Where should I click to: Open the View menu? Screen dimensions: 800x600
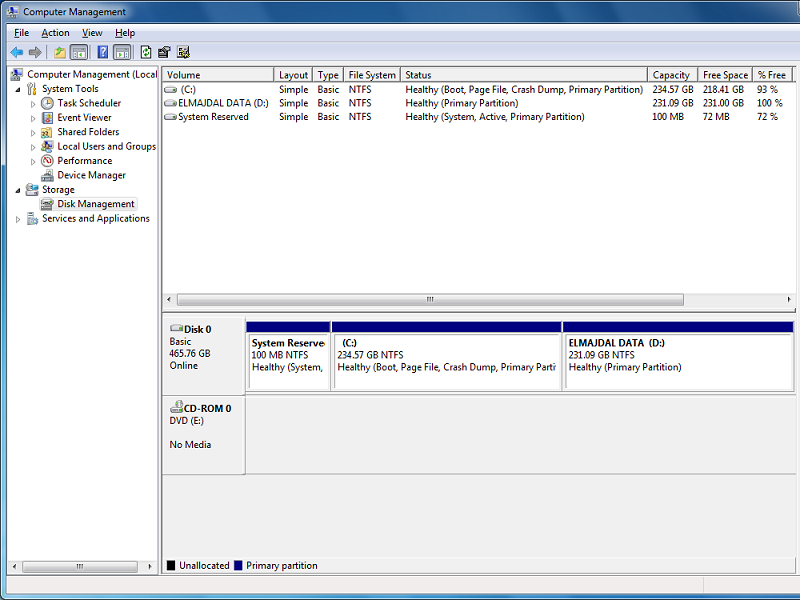pos(92,33)
